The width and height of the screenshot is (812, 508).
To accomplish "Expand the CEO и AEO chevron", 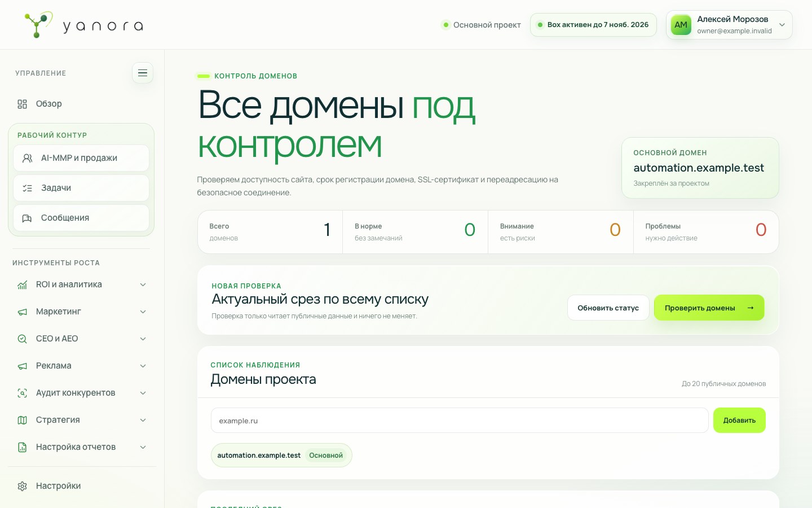I will 143,339.
